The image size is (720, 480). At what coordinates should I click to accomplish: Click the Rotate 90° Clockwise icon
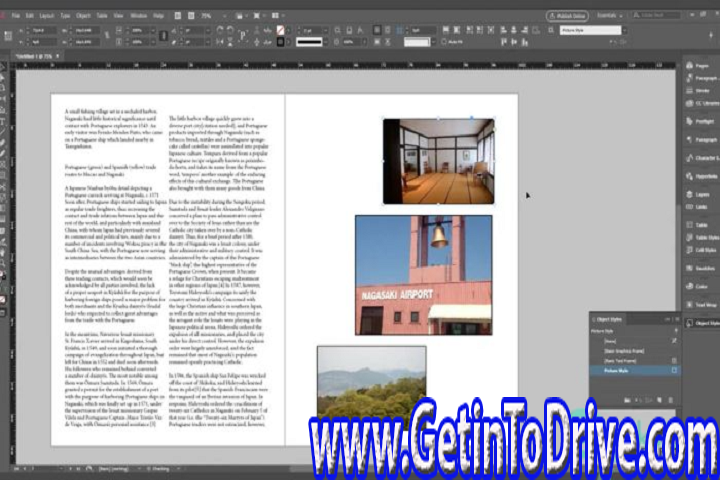(x=219, y=30)
